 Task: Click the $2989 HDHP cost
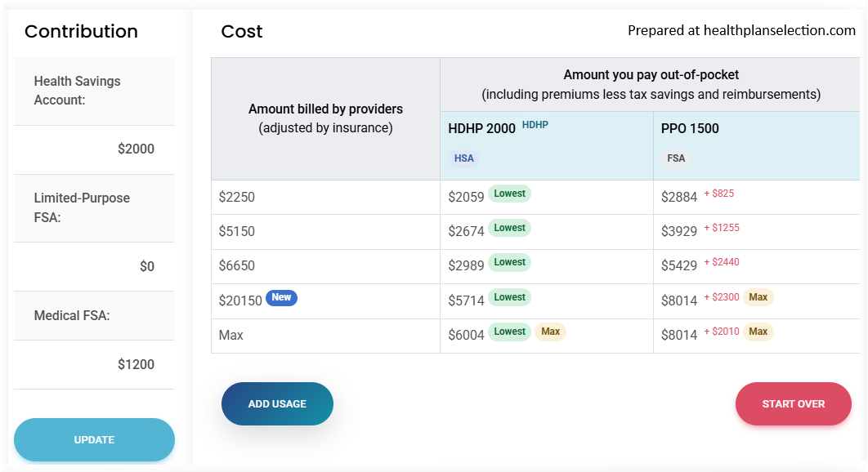click(466, 265)
